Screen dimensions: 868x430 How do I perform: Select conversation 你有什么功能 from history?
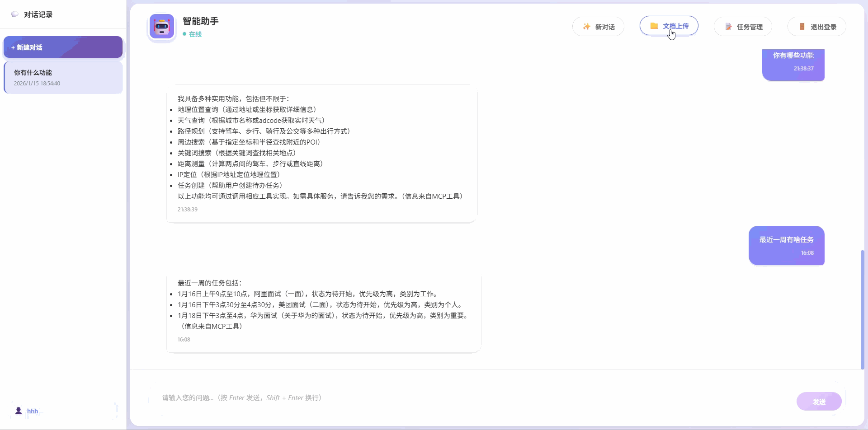(62, 77)
